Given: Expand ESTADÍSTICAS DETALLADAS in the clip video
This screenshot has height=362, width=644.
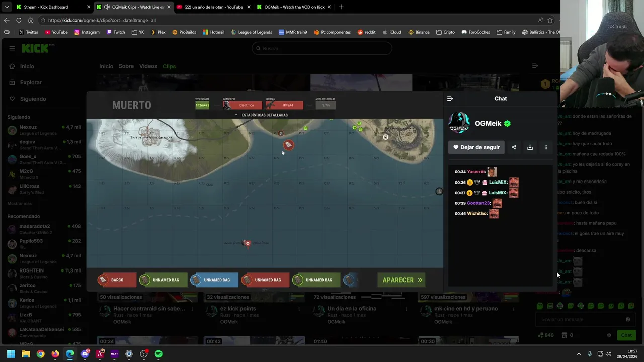Looking at the screenshot, I should pyautogui.click(x=262, y=115).
